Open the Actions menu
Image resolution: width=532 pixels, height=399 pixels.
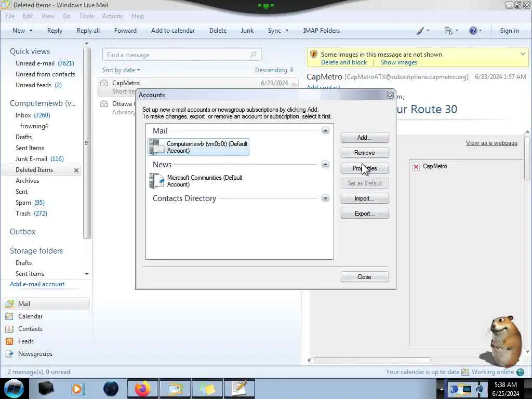click(x=113, y=16)
